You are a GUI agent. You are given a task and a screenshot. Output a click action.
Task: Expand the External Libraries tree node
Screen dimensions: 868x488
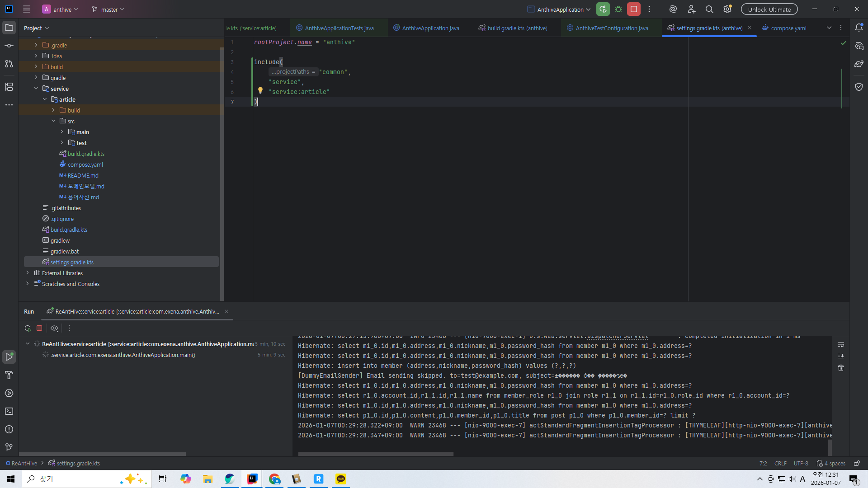point(28,273)
